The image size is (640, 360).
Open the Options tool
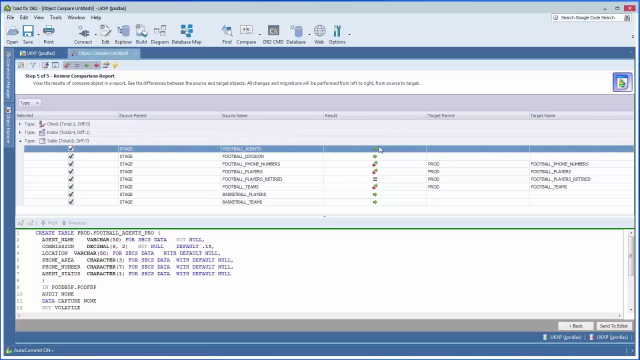[337, 34]
